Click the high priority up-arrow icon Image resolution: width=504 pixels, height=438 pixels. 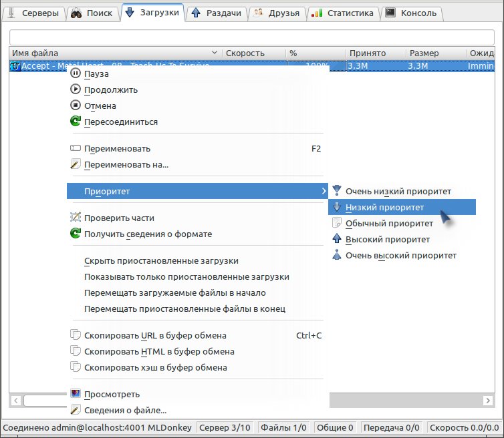point(336,238)
